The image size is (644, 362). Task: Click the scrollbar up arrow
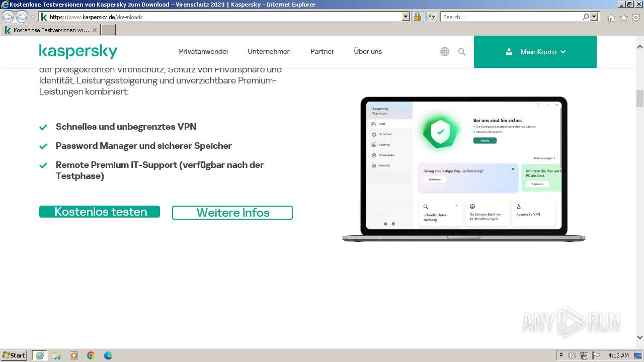pyautogui.click(x=640, y=47)
